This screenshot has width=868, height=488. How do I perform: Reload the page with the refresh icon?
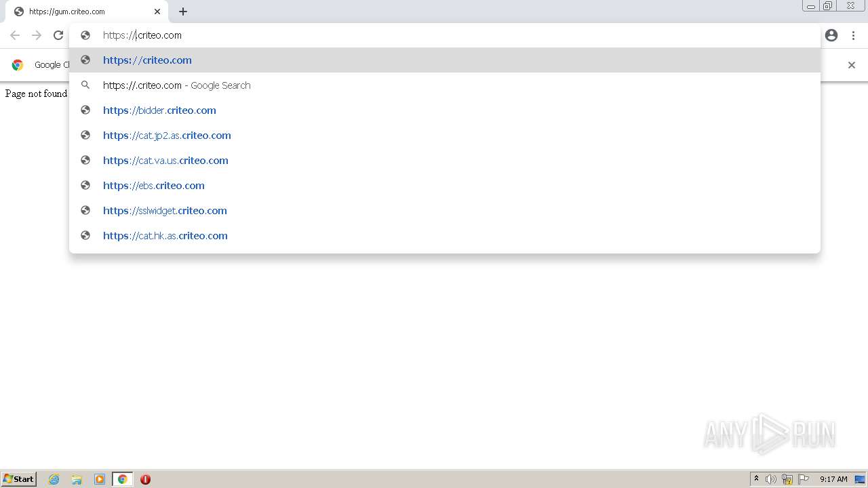coord(58,35)
